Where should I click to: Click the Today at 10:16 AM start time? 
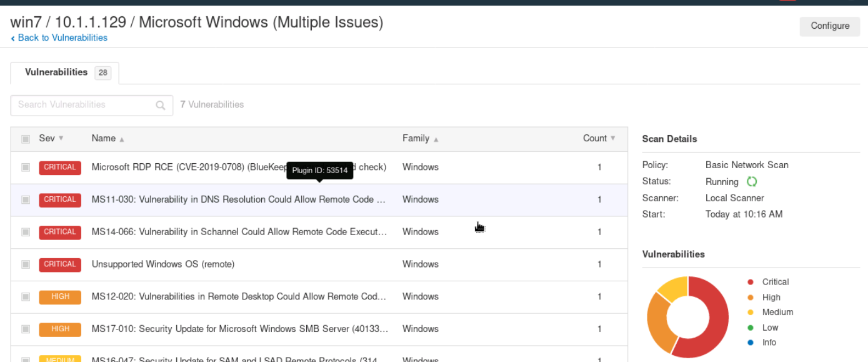(x=744, y=214)
